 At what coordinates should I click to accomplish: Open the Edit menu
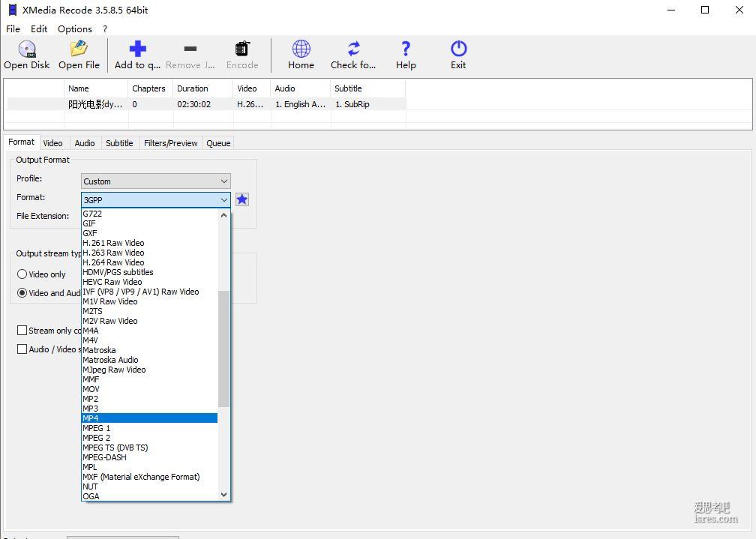pos(39,29)
